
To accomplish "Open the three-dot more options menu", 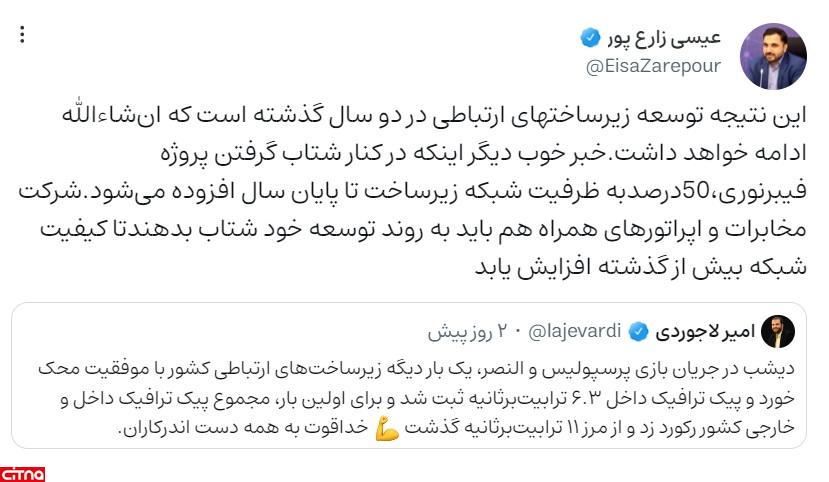I will click(x=24, y=35).
